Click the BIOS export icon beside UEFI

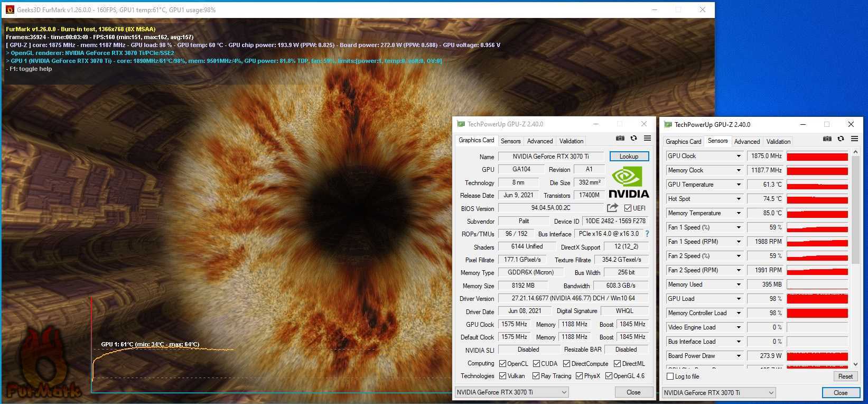click(x=612, y=208)
